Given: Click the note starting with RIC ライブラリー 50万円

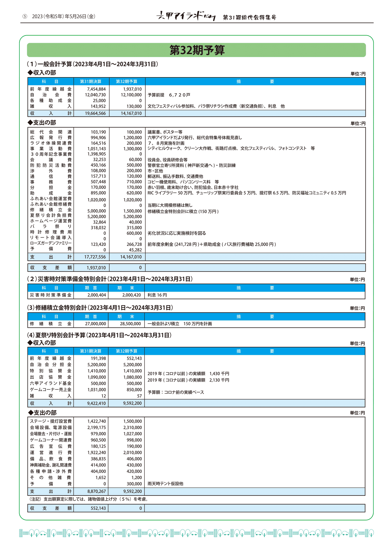Looking at the screenshot, I should click(247, 193).
